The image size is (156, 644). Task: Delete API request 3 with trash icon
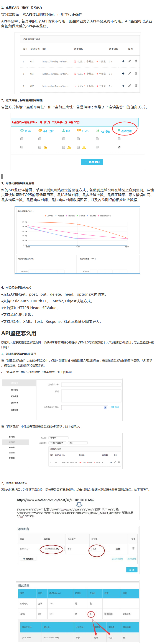[x=136, y=86]
